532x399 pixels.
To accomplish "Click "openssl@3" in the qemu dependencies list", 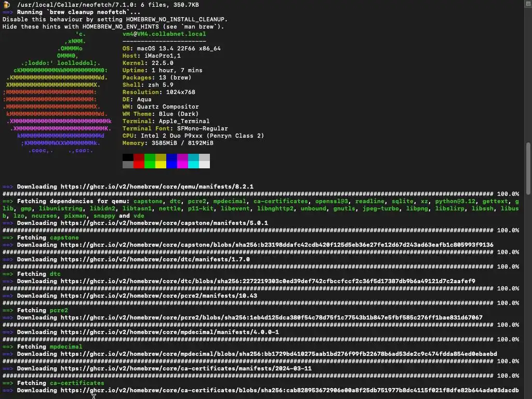I will 332,201.
